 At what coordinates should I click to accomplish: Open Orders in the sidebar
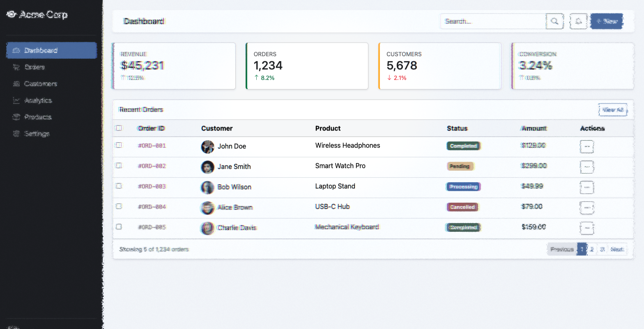click(52, 67)
